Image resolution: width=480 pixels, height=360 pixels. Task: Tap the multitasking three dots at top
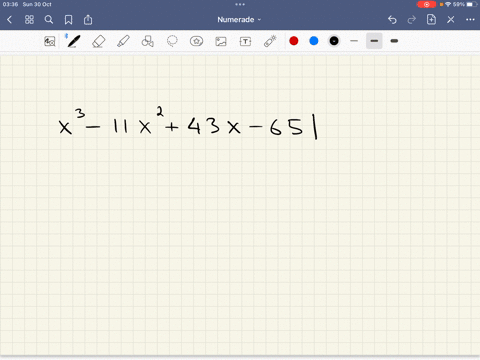pyautogui.click(x=240, y=4)
